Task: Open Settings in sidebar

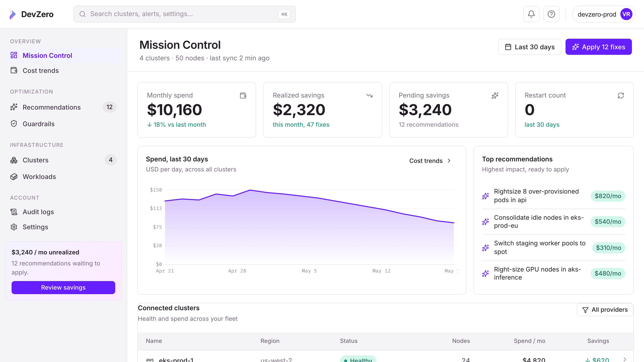Action: click(64, 227)
